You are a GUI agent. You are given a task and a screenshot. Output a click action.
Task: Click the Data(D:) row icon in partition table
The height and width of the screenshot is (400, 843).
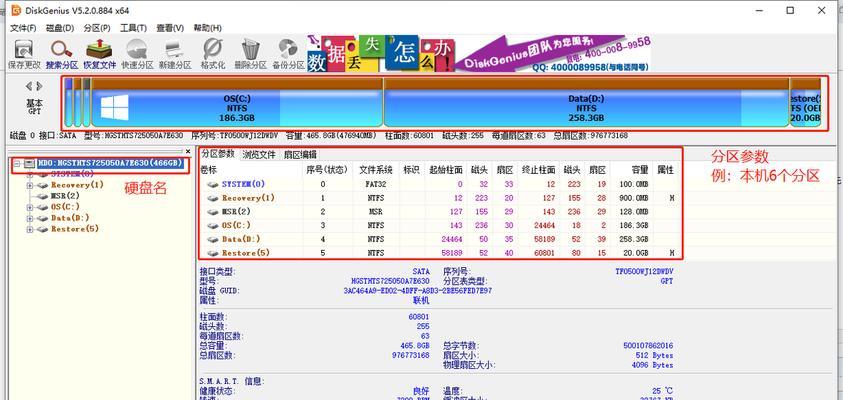coord(213,239)
